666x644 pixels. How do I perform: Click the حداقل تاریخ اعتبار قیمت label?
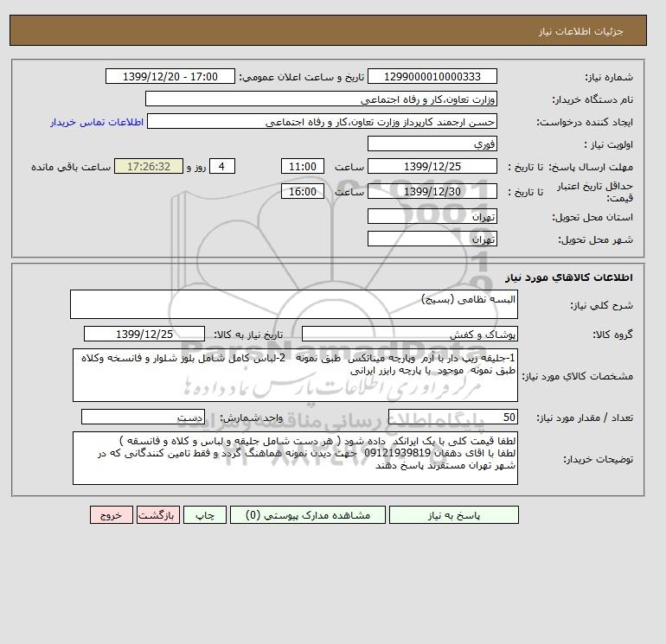click(595, 192)
